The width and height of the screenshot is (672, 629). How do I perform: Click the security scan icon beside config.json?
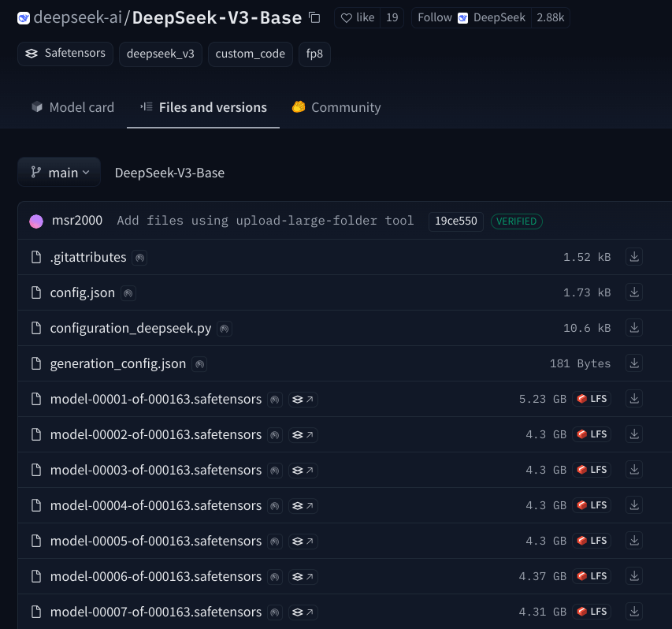(x=128, y=293)
